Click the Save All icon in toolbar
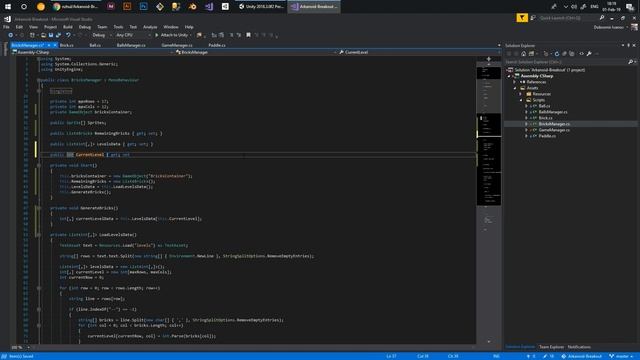Screen dimensions: 640x360 [58, 36]
